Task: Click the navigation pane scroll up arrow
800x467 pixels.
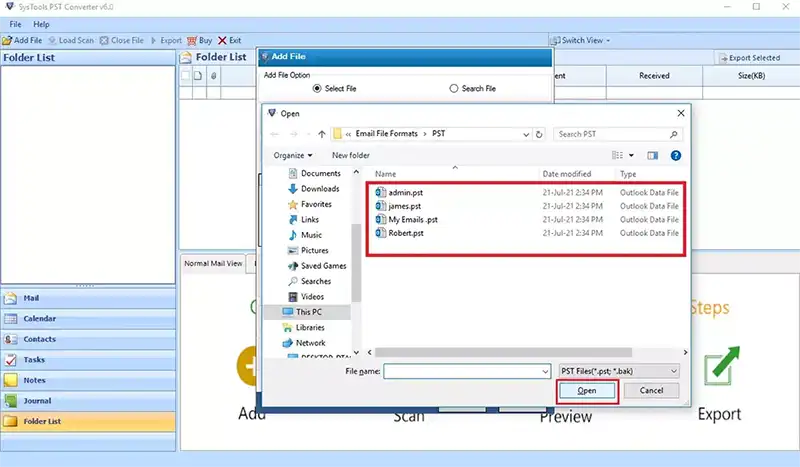Action: (356, 173)
